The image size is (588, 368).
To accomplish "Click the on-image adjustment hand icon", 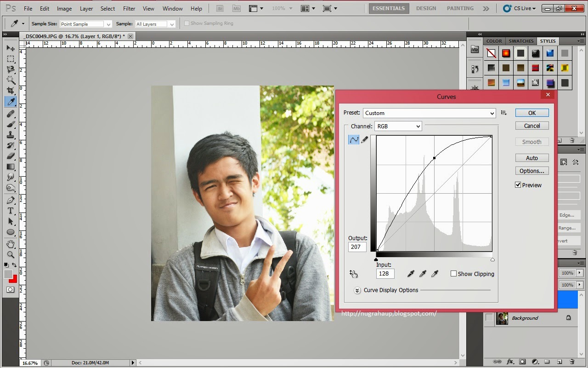I will pos(353,274).
